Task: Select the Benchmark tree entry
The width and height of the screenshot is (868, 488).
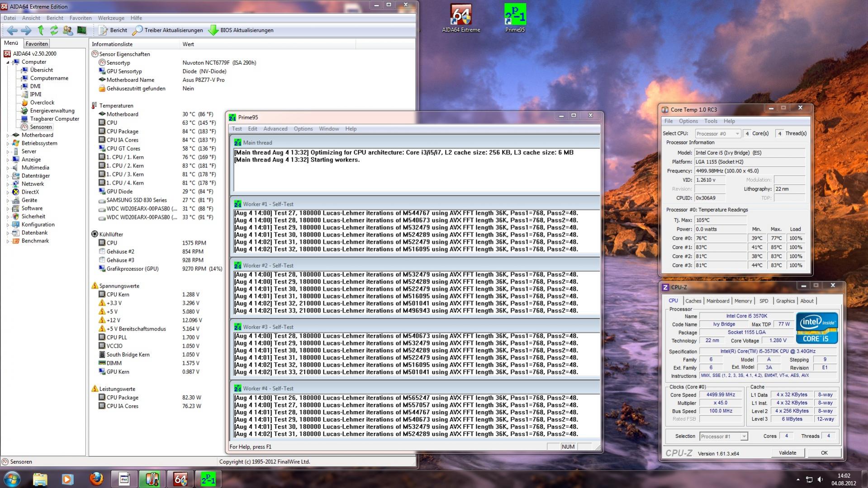Action: pos(35,241)
